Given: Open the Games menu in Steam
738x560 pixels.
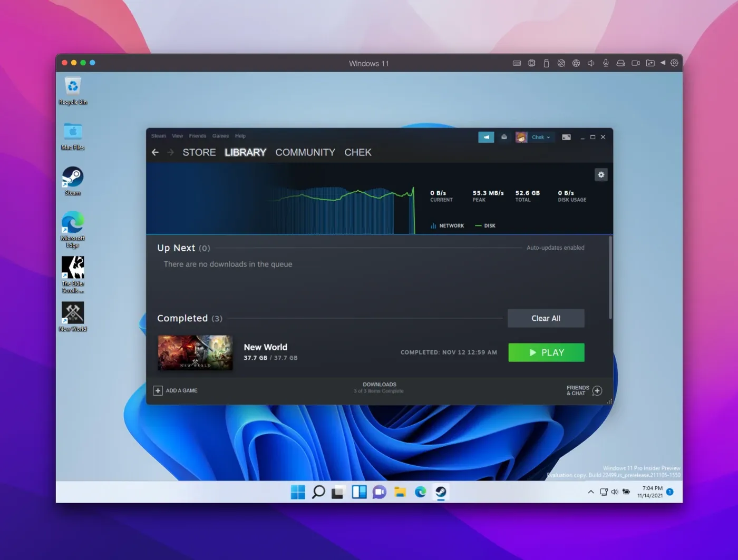Looking at the screenshot, I should click(x=220, y=135).
